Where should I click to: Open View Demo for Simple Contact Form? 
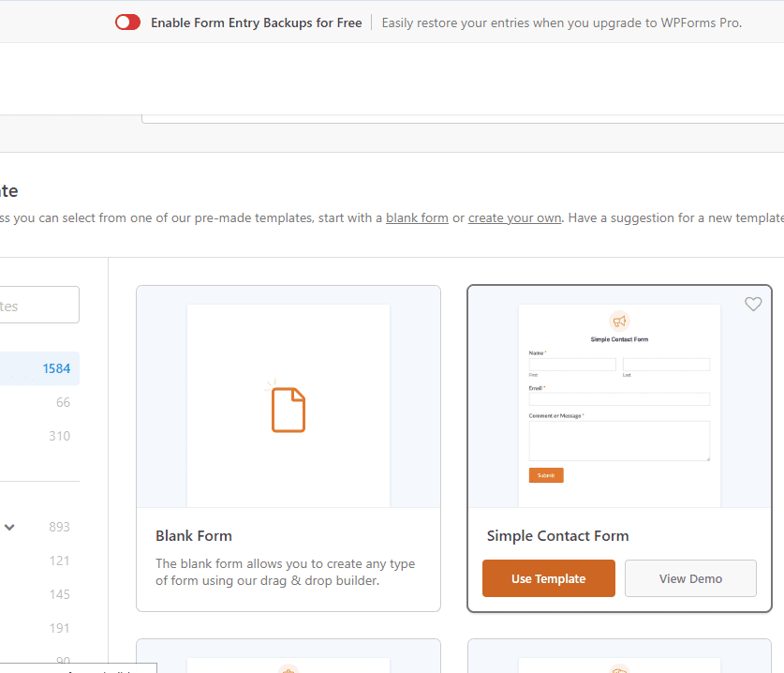coord(690,578)
